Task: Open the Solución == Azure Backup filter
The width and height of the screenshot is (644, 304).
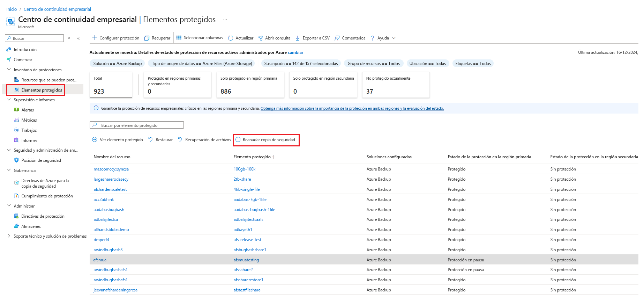Action: [x=118, y=64]
